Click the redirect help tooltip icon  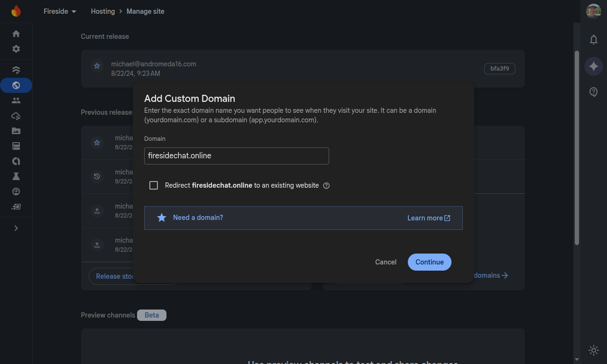pyautogui.click(x=326, y=186)
